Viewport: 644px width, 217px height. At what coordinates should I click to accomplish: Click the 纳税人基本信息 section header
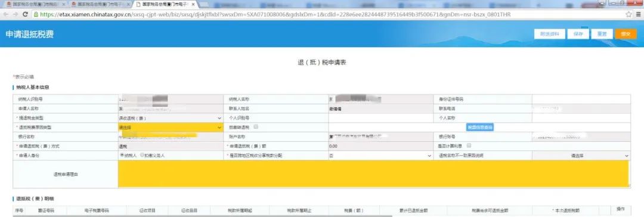click(32, 87)
